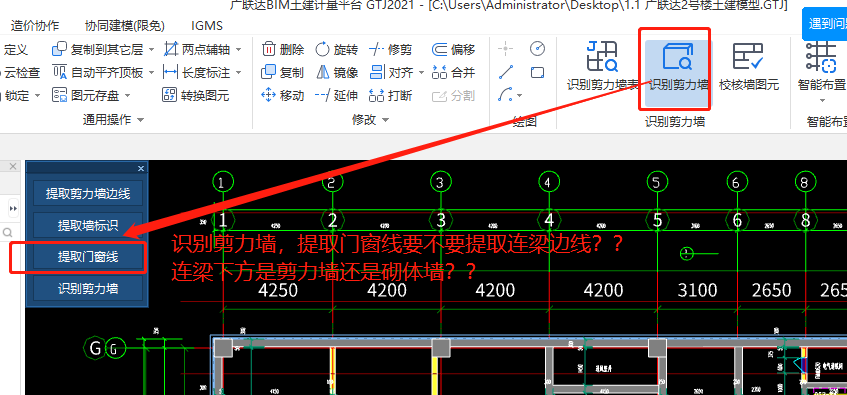Click axis bubble 5 in the drawing
Screen dimensions: 847x395
pos(656,182)
